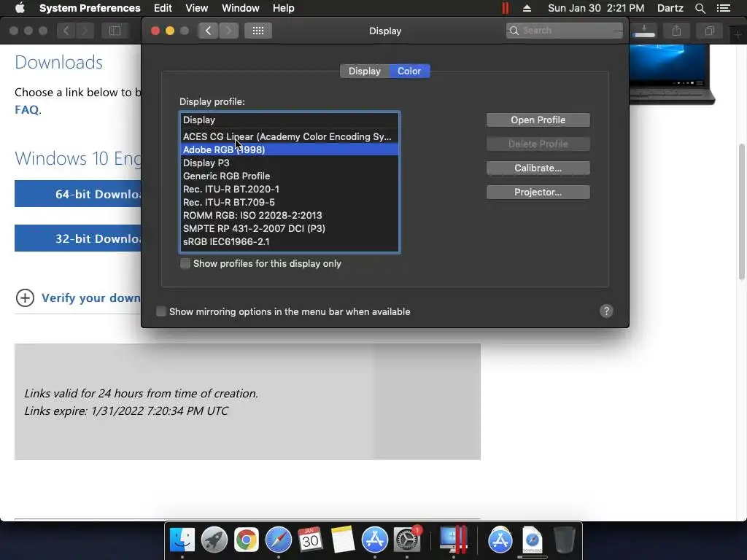The height and width of the screenshot is (560, 747).
Task: Open a new Safari tab with the plus button
Action: point(738,35)
